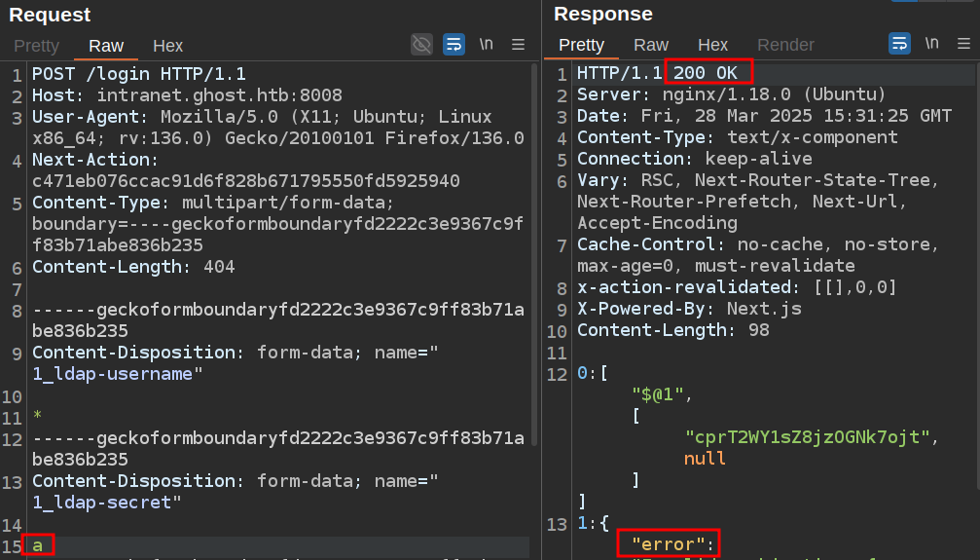980x560 pixels.
Task: Open the Render tab in Response panel
Action: point(785,45)
